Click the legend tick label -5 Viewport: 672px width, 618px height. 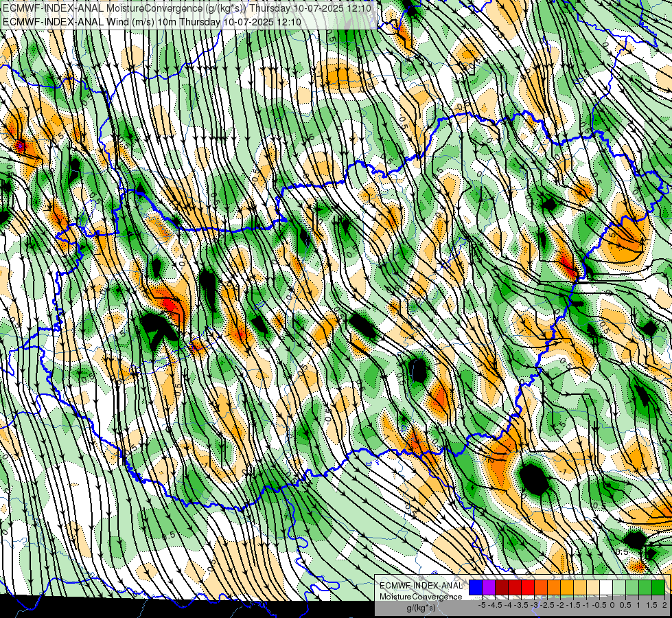[482, 605]
